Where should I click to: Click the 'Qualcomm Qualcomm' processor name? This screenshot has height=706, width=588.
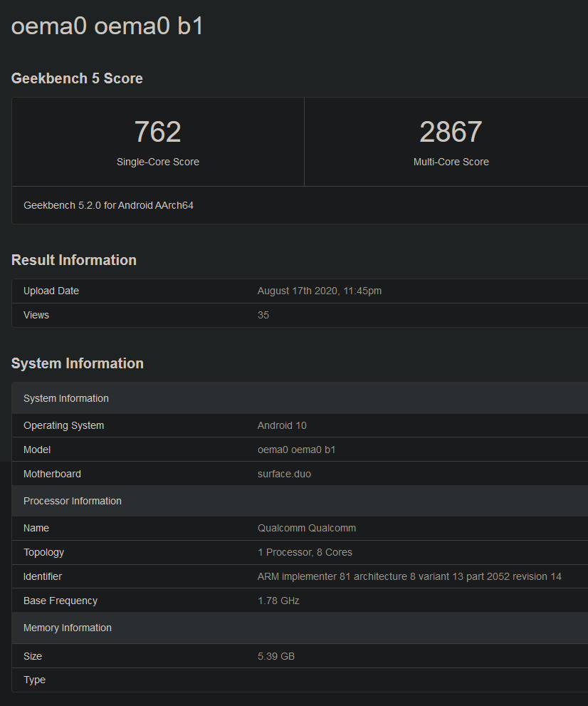307,528
